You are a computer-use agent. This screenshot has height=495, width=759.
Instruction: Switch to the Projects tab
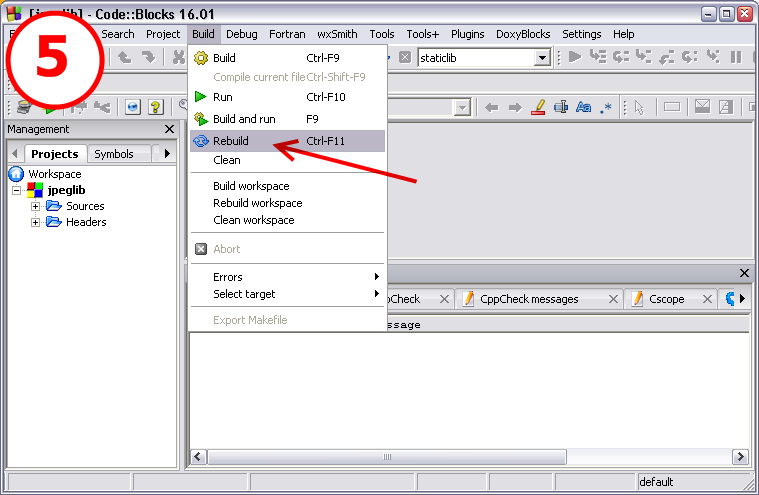(x=55, y=154)
